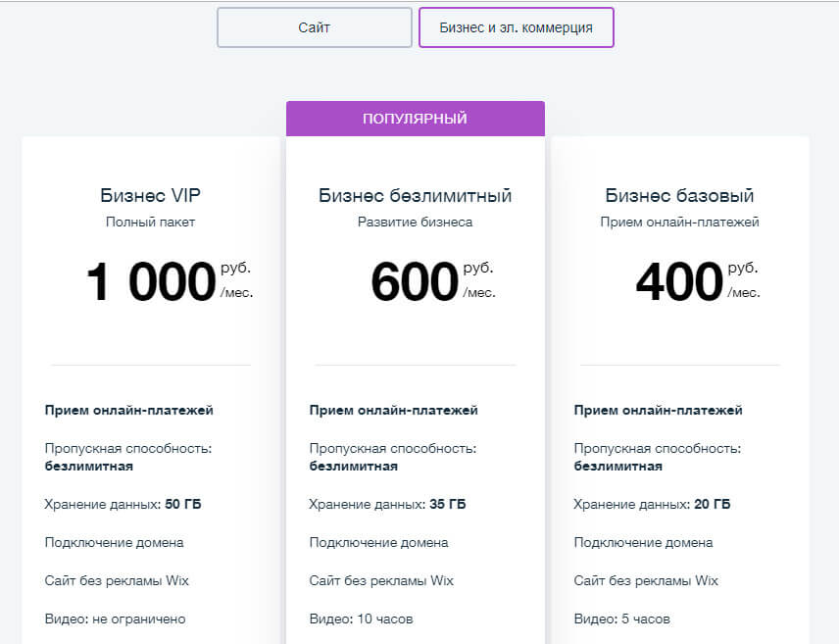This screenshot has width=839, height=644.
Task: Click «Видео: не ограничено» in Бизнес VIP column
Action: [113, 619]
